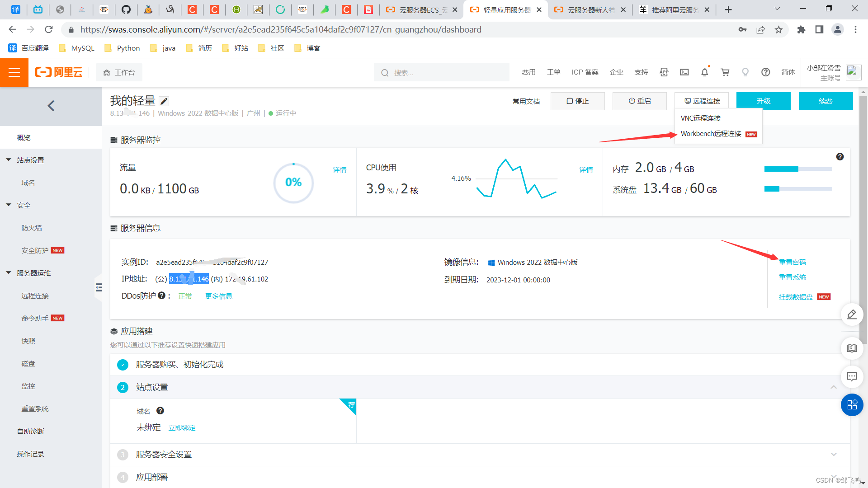
Task: Select Workbench远程连接 option
Action: pos(711,134)
